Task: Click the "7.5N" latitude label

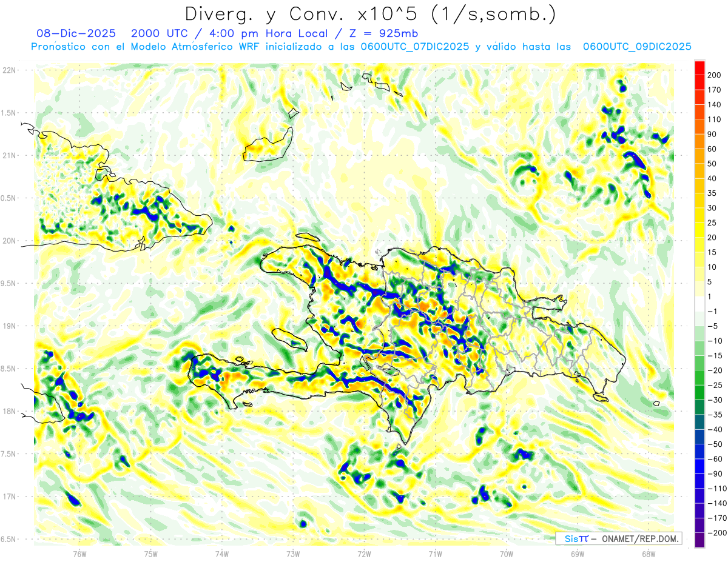Action: 9,454
